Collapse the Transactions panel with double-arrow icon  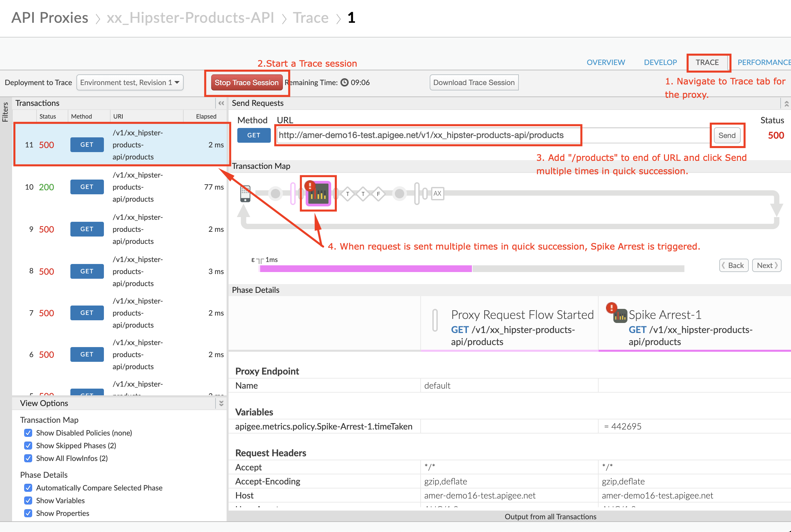[x=221, y=103]
